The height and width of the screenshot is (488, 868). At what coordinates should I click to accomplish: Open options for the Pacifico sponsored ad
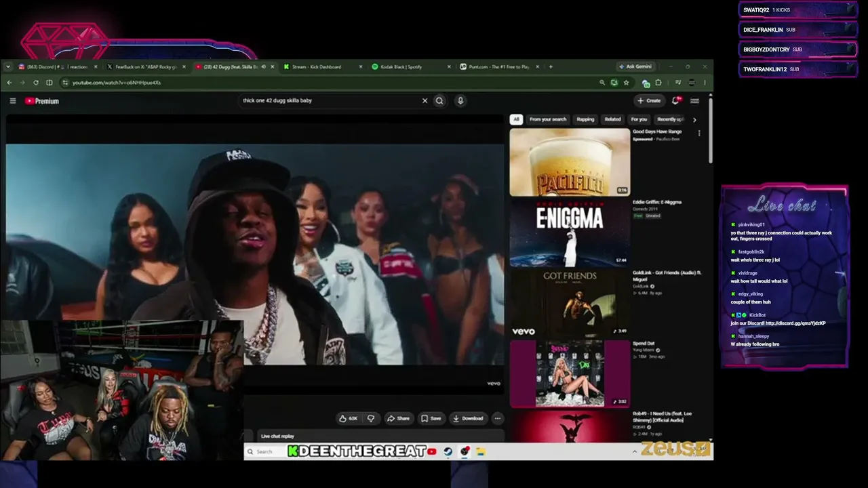699,134
